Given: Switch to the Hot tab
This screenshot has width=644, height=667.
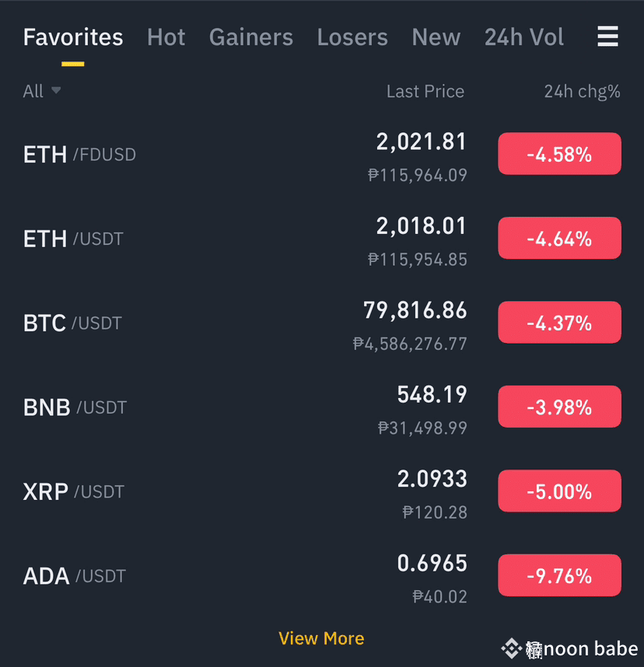Looking at the screenshot, I should tap(166, 37).
